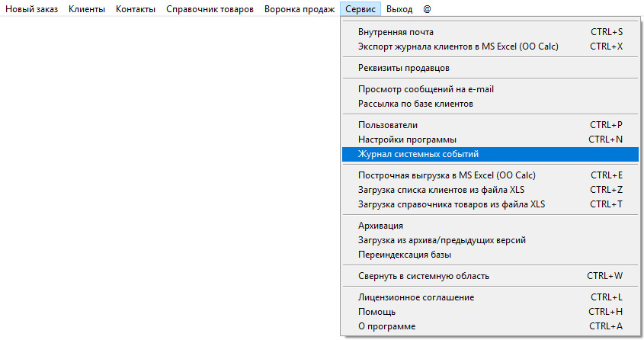Open Настройки программы
The image size is (644, 340).
tap(407, 140)
